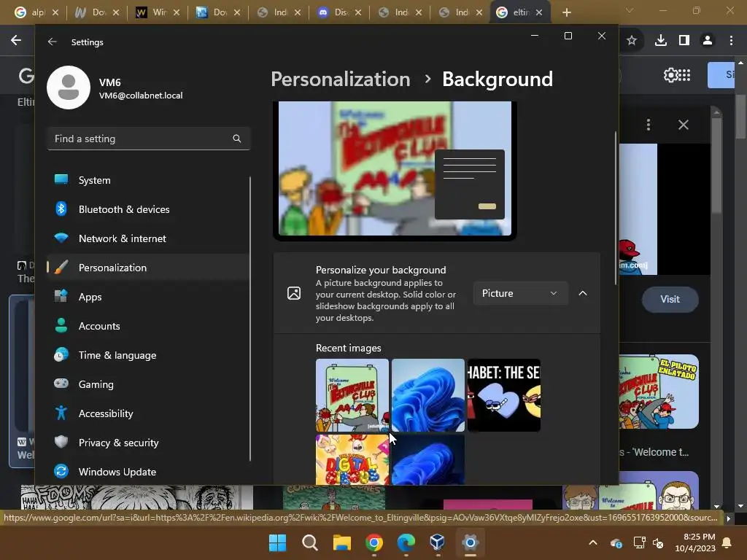
Task: Select the Alphabet recent image
Action: pyautogui.click(x=504, y=395)
